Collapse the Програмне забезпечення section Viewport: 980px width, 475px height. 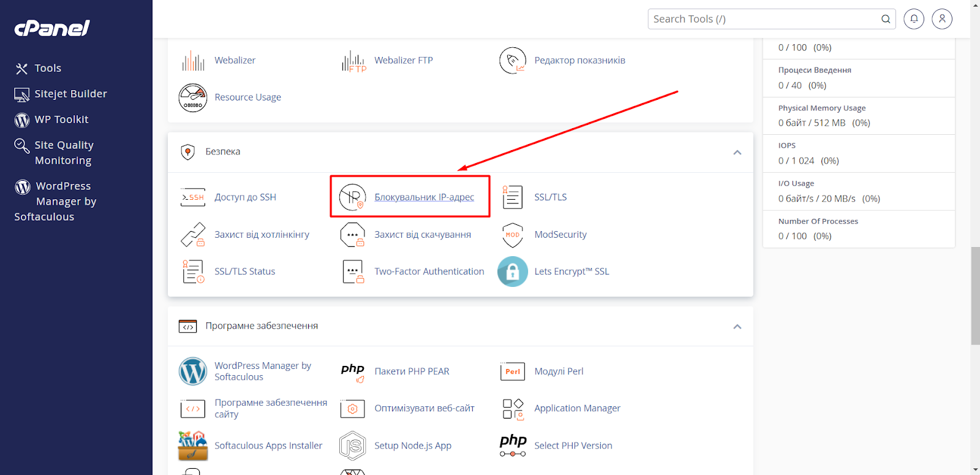click(737, 327)
